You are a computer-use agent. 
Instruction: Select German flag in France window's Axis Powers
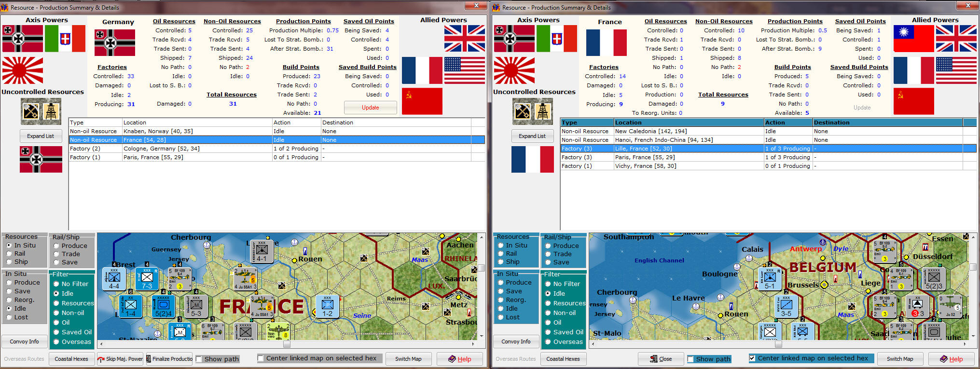coord(514,39)
